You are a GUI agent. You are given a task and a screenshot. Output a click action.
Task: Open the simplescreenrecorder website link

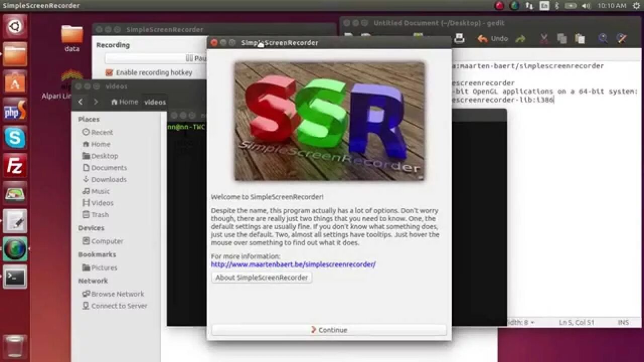tap(293, 264)
